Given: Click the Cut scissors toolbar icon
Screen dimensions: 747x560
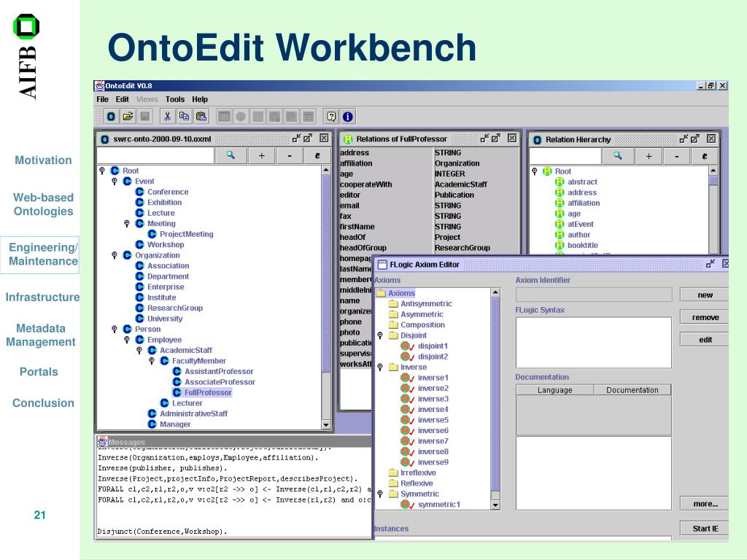Looking at the screenshot, I should tap(167, 117).
